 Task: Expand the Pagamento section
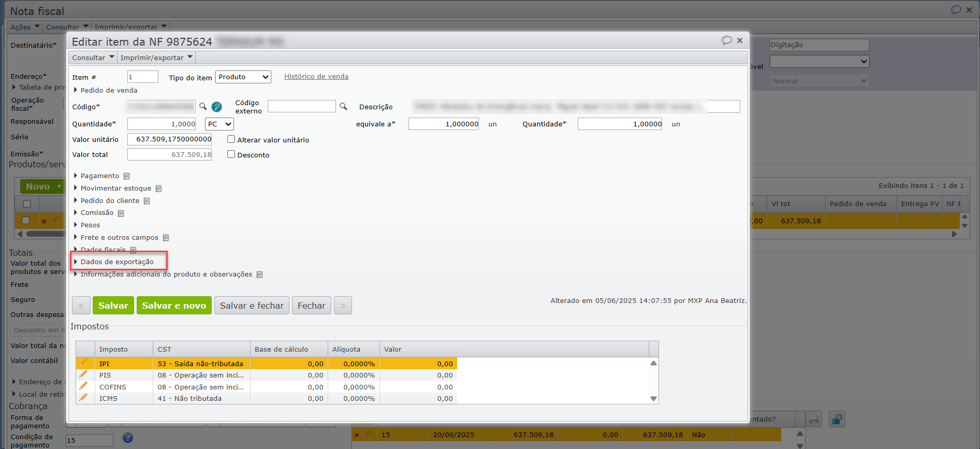pyautogui.click(x=96, y=176)
